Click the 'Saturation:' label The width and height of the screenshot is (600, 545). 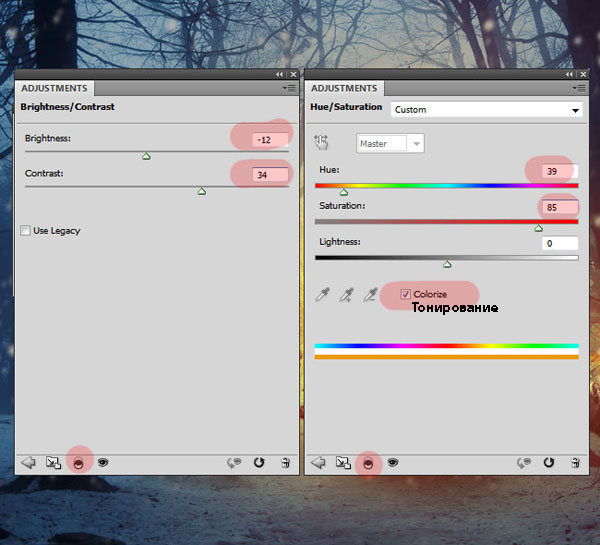[x=342, y=206]
